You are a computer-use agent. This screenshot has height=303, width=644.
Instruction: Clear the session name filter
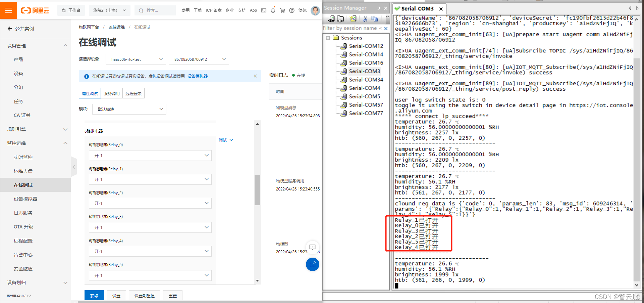click(386, 28)
